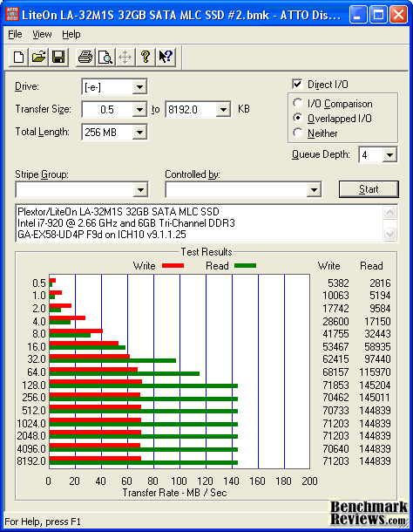Click the red write bar for 8192.0

[x=95, y=459]
